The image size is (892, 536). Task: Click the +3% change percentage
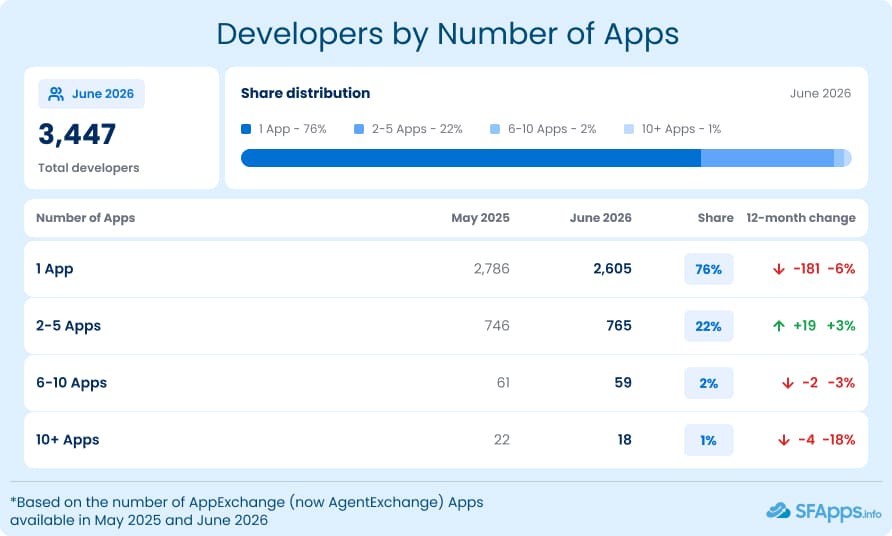[841, 325]
